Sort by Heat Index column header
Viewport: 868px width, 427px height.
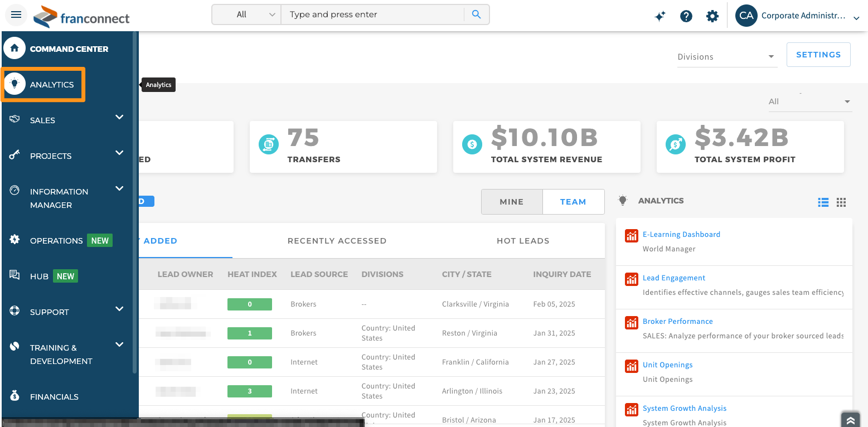click(x=252, y=274)
